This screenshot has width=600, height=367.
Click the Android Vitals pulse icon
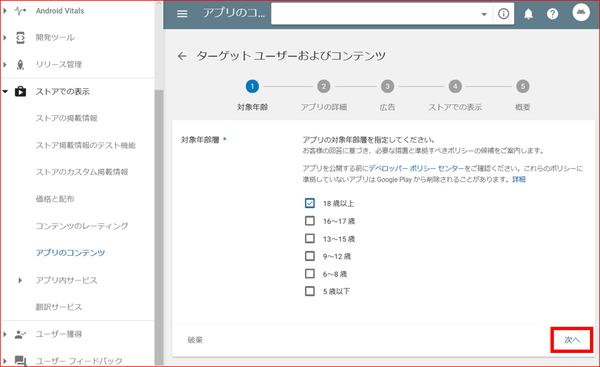click(x=20, y=11)
